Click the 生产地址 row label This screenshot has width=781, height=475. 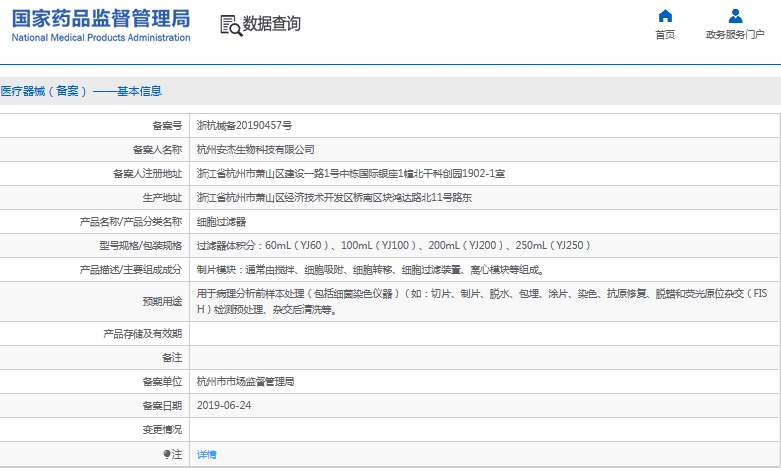pos(162,197)
